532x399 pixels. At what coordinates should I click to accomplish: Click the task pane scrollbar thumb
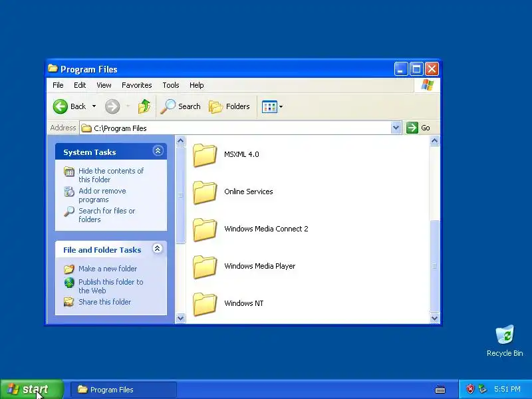tap(180, 195)
